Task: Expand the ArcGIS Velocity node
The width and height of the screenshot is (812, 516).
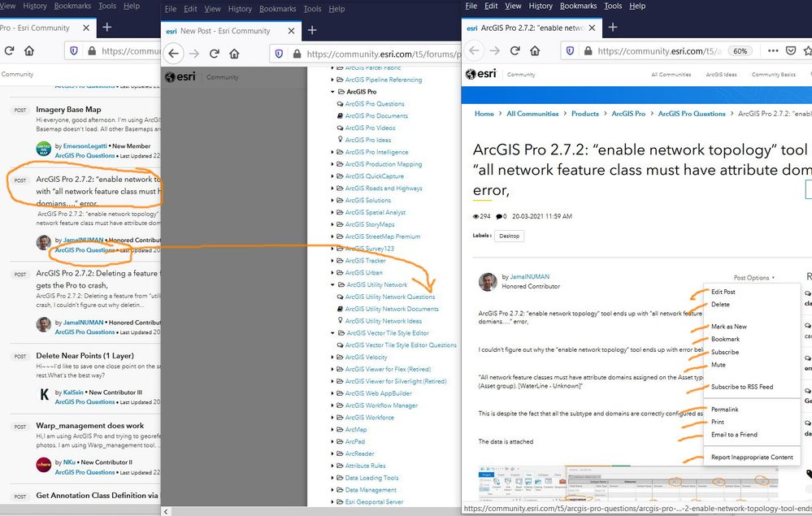Action: coord(332,357)
